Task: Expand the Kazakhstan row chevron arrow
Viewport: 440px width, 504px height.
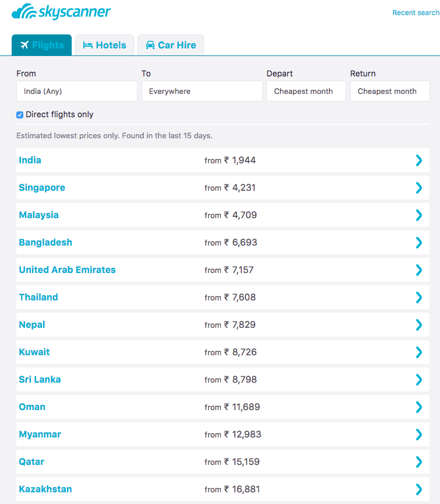Action: point(419,489)
